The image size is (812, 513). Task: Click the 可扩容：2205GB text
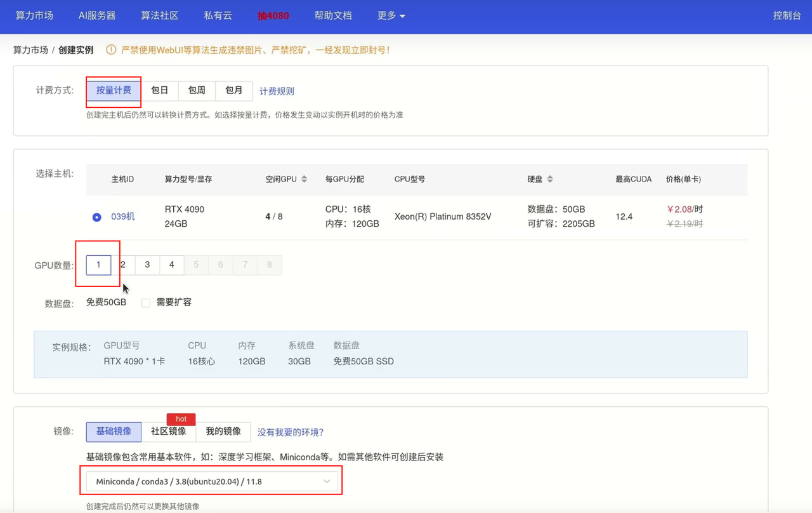coord(561,223)
